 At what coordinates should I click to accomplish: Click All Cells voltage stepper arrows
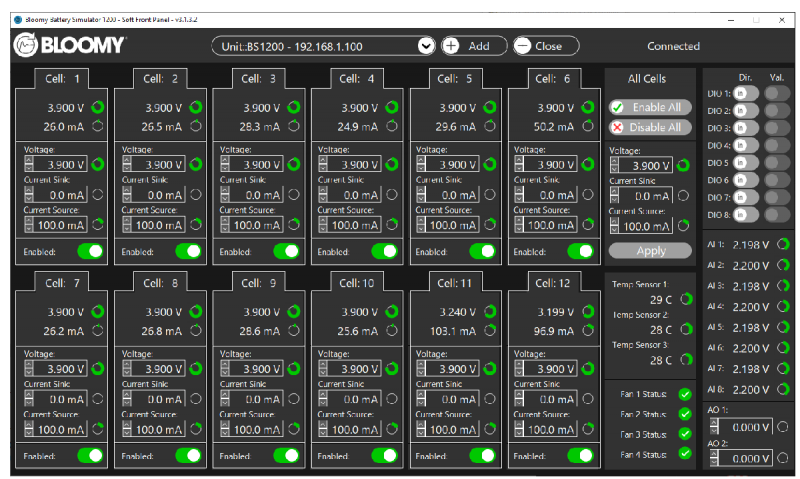(614, 165)
